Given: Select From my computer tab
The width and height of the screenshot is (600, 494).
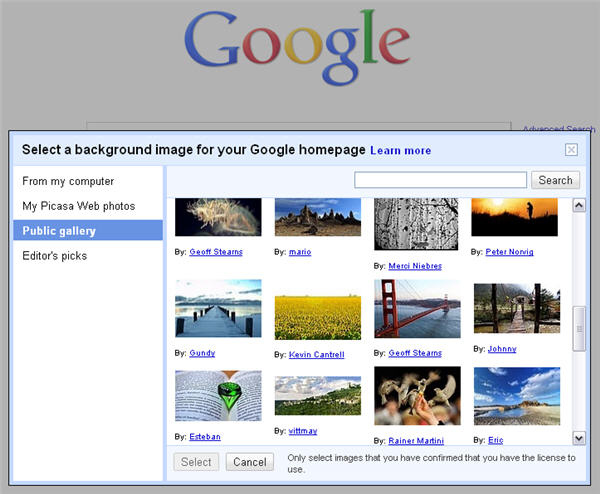Looking at the screenshot, I should pyautogui.click(x=68, y=181).
